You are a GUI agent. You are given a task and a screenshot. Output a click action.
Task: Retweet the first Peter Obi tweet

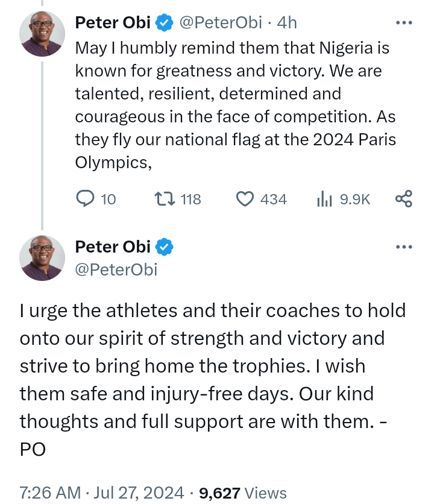163,198
